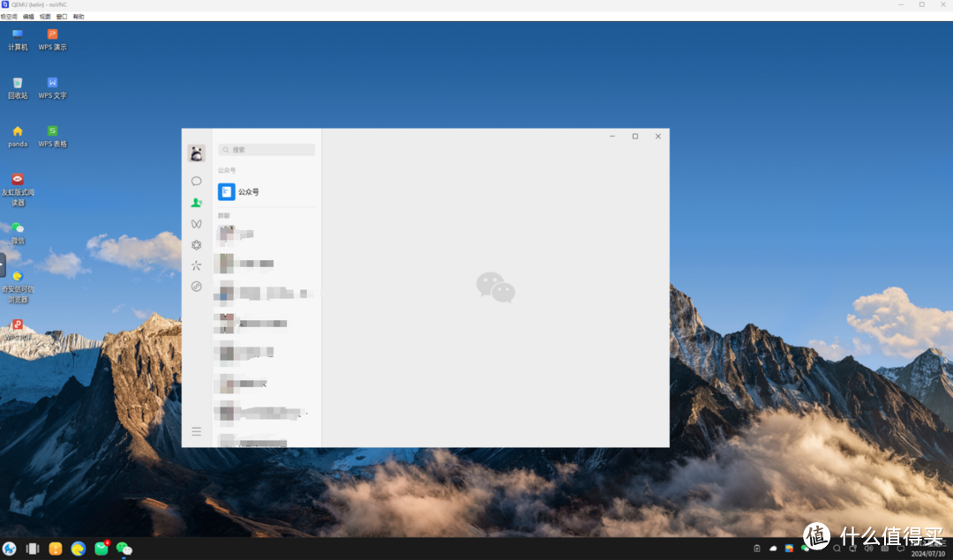
Task: Open the orange file manager taskbar icon
Action: [56, 549]
